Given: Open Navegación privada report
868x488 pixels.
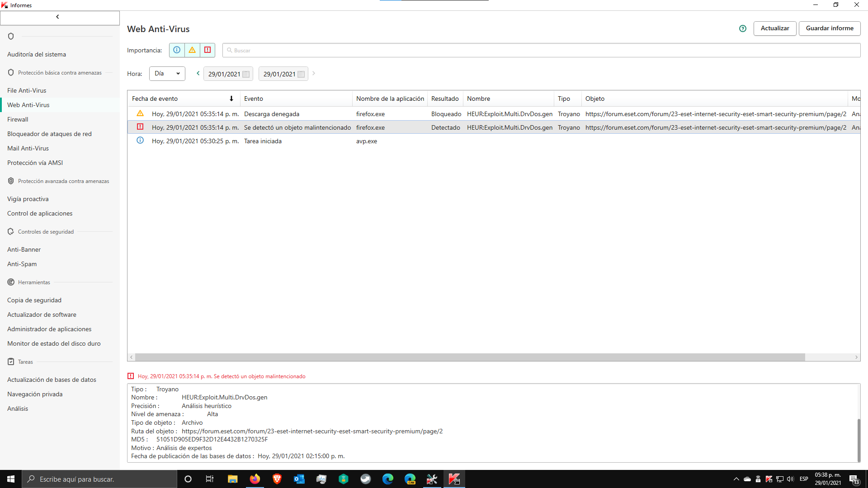Looking at the screenshot, I should pyautogui.click(x=35, y=394).
